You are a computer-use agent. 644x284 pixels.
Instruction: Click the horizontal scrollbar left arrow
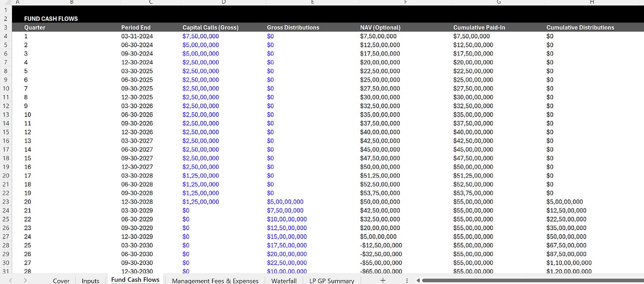click(x=418, y=280)
